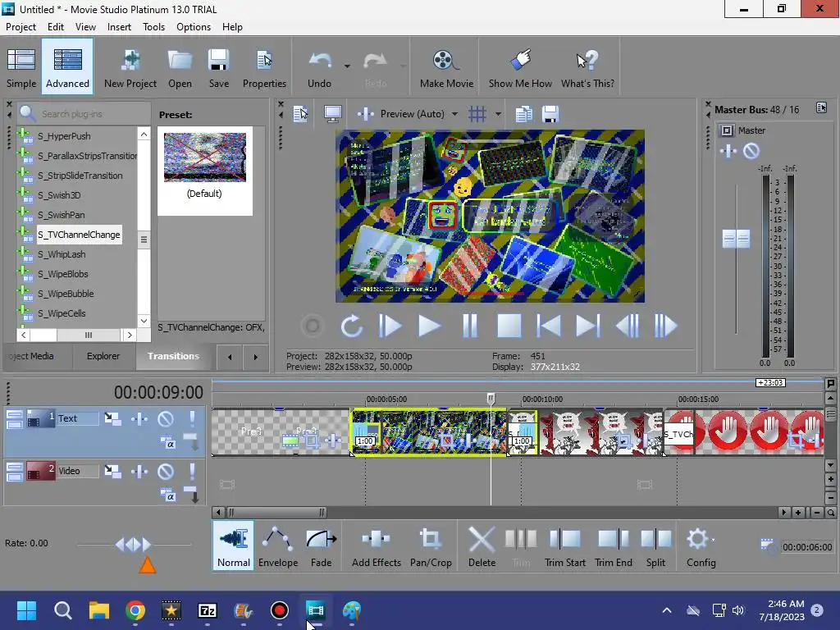This screenshot has width=840, height=630.
Task: Pause playback
Action: coord(470,326)
